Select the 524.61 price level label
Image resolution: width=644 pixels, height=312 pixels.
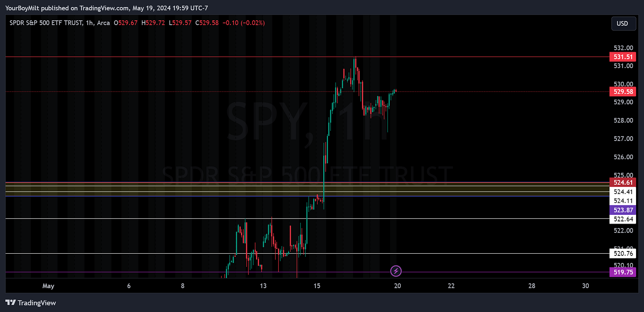(623, 183)
